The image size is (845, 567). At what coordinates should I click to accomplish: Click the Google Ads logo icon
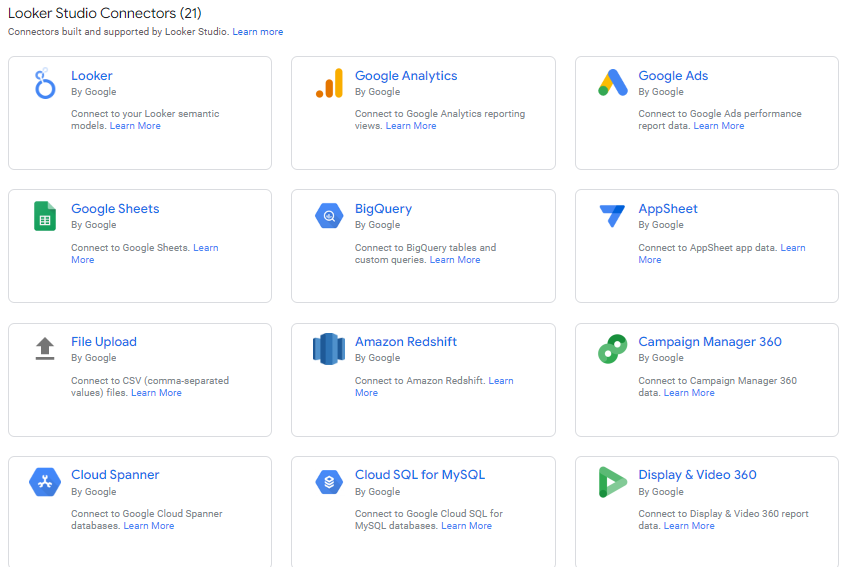pos(612,84)
